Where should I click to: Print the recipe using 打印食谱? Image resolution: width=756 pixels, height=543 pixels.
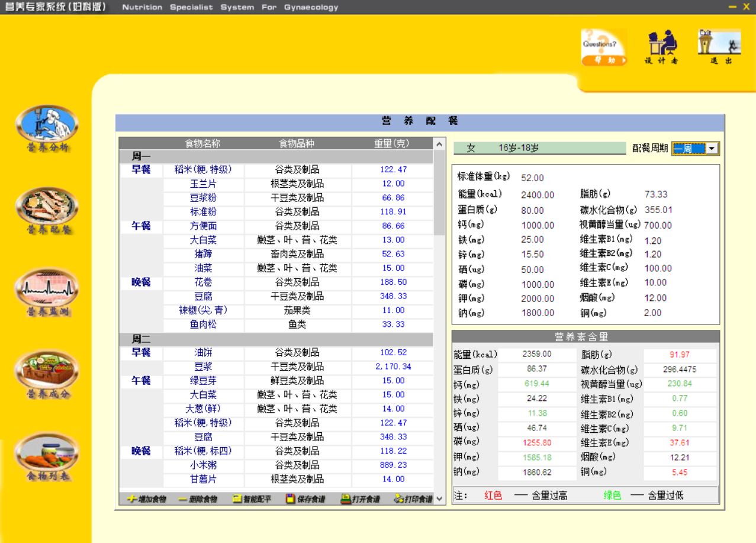(x=413, y=499)
